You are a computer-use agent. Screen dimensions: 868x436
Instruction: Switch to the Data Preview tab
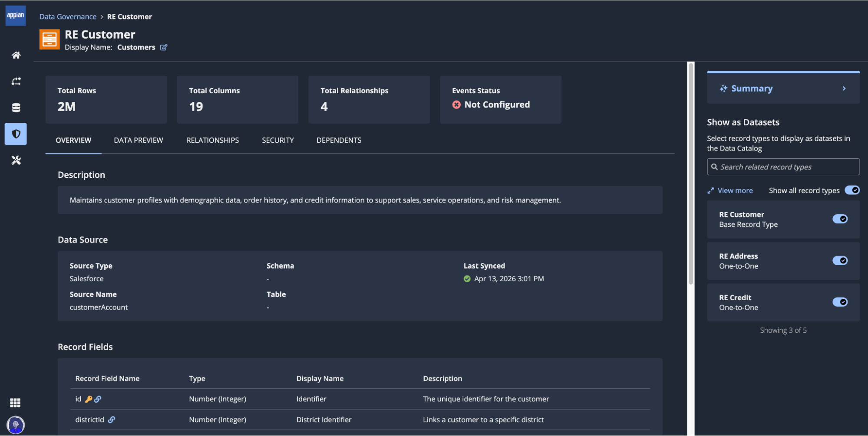[139, 140]
